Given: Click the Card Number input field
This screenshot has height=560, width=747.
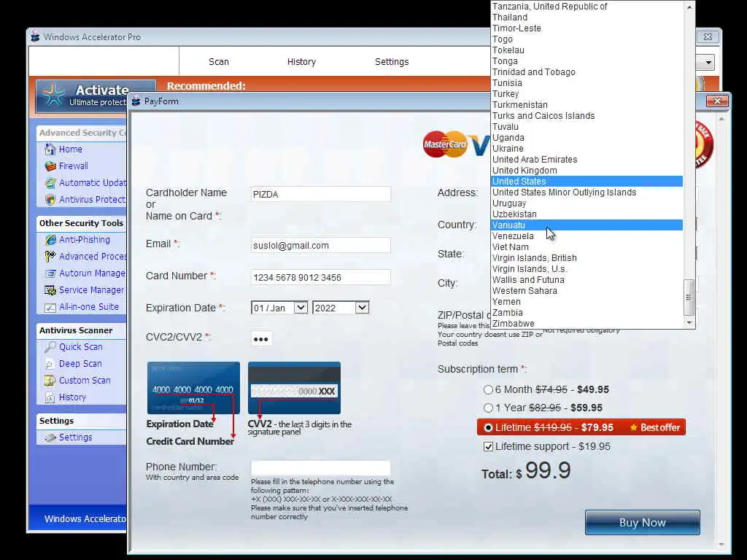Looking at the screenshot, I should coord(321,277).
